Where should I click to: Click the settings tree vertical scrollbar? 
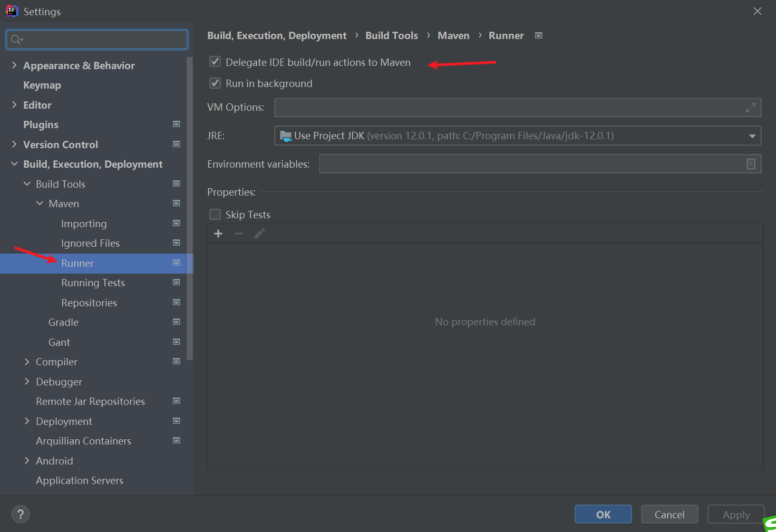(190, 208)
